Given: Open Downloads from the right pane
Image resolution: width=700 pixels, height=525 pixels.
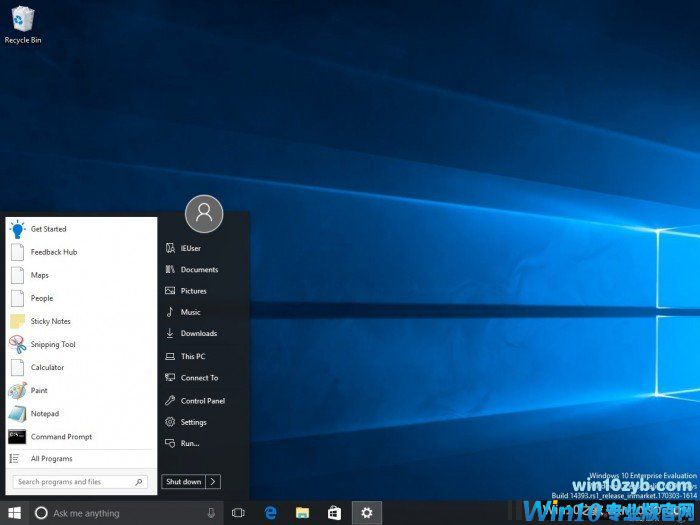Looking at the screenshot, I should coord(198,333).
